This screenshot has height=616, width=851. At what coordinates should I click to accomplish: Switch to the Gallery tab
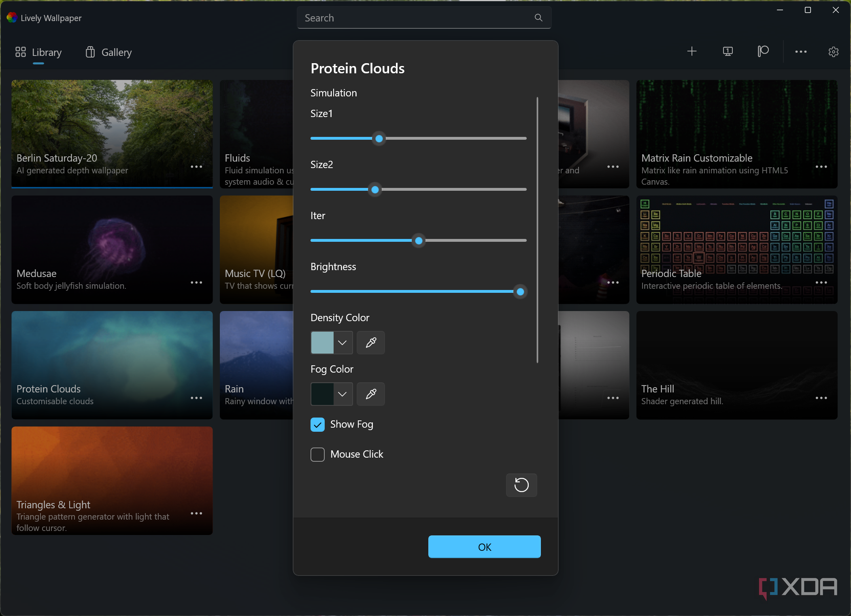(x=109, y=52)
